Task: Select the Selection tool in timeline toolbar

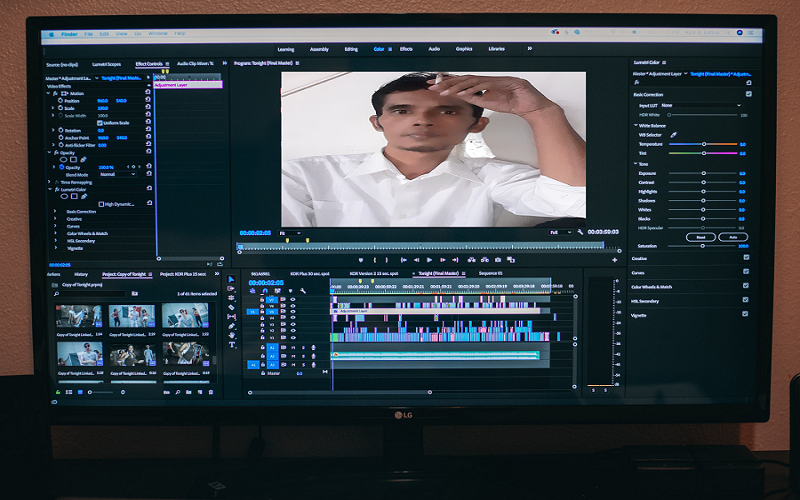Action: (232, 280)
